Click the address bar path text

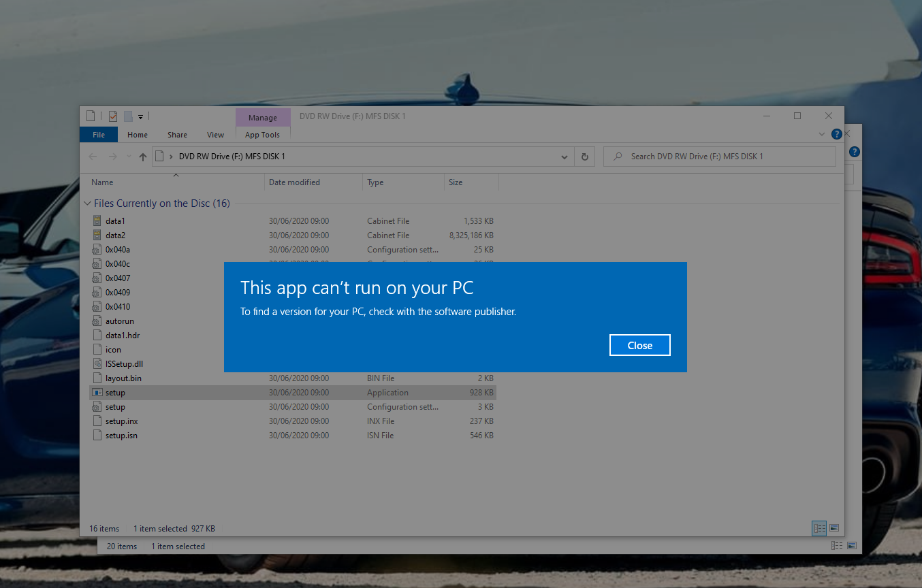pyautogui.click(x=232, y=157)
